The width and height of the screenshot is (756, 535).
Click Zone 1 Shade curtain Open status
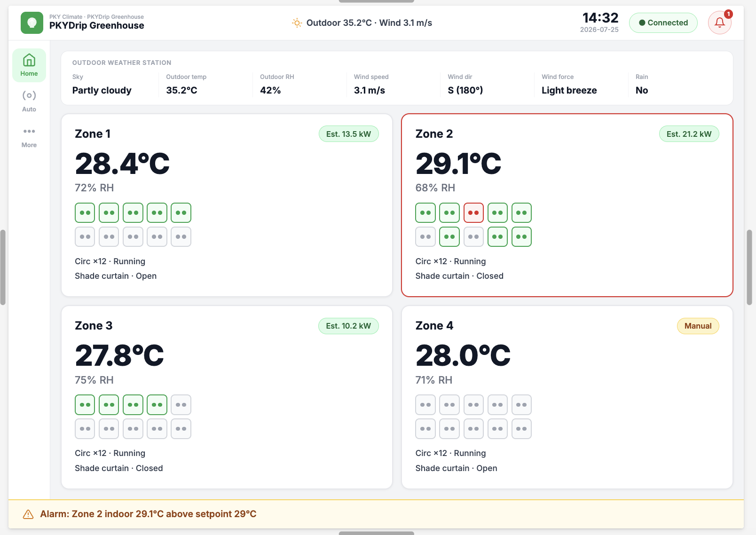(x=116, y=276)
